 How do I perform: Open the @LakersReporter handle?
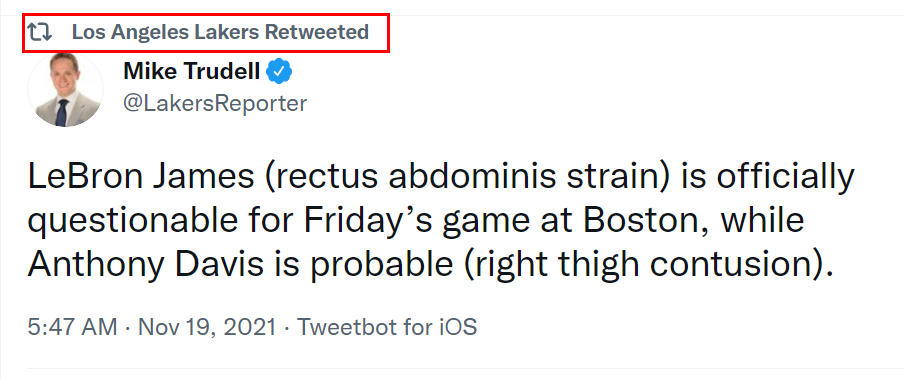215,104
